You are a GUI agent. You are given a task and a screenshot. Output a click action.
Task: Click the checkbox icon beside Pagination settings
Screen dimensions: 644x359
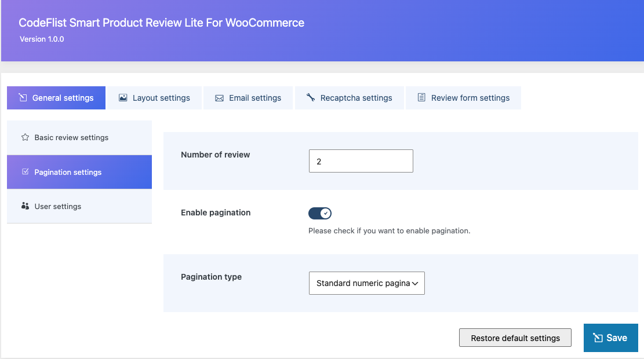point(25,171)
